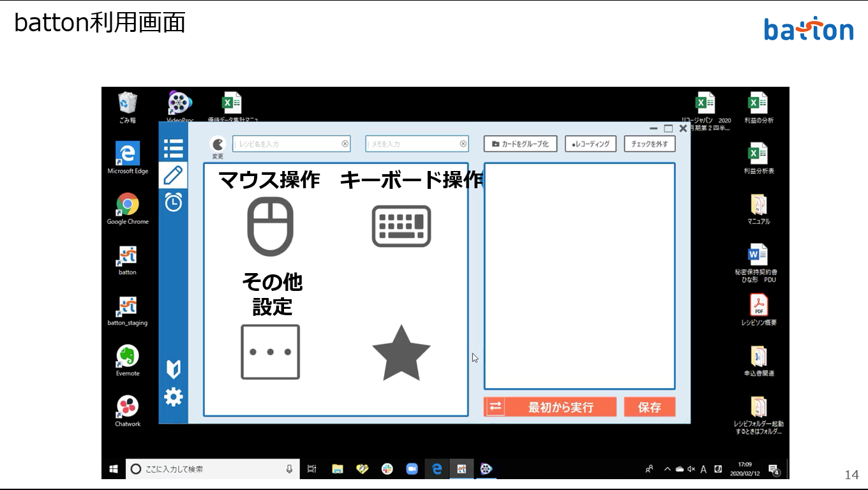Viewport: 868px width, 490px height.
Task: Clear the recipe name field
Action: pos(345,144)
